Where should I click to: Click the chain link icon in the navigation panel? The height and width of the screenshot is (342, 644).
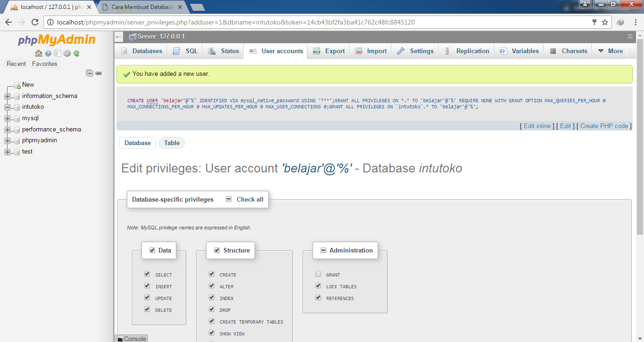[x=99, y=73]
